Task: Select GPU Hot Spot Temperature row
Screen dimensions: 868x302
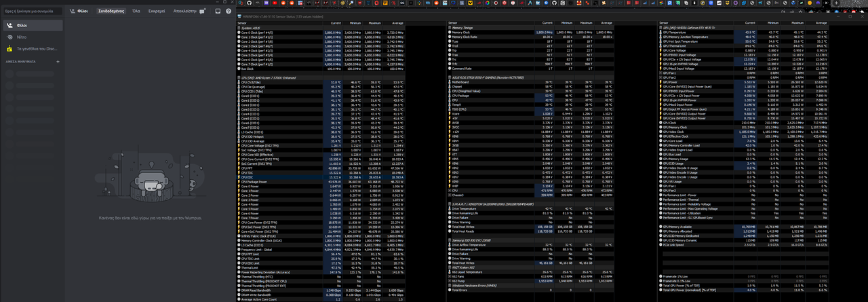Action: [x=744, y=41]
